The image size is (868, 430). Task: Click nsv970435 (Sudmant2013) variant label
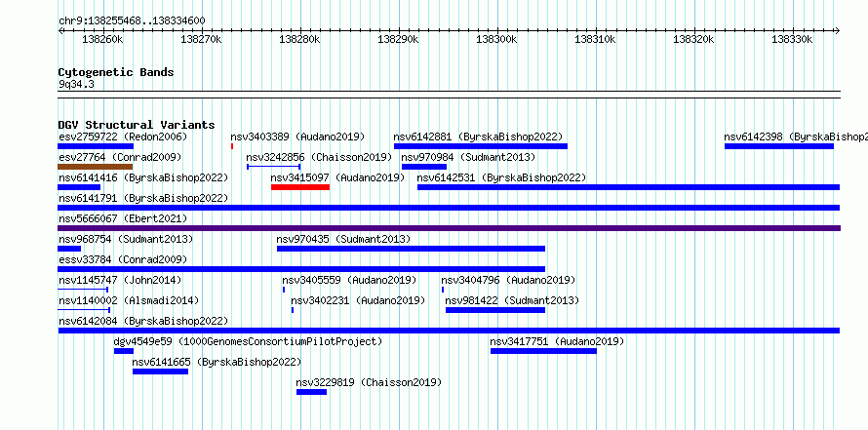click(x=343, y=239)
